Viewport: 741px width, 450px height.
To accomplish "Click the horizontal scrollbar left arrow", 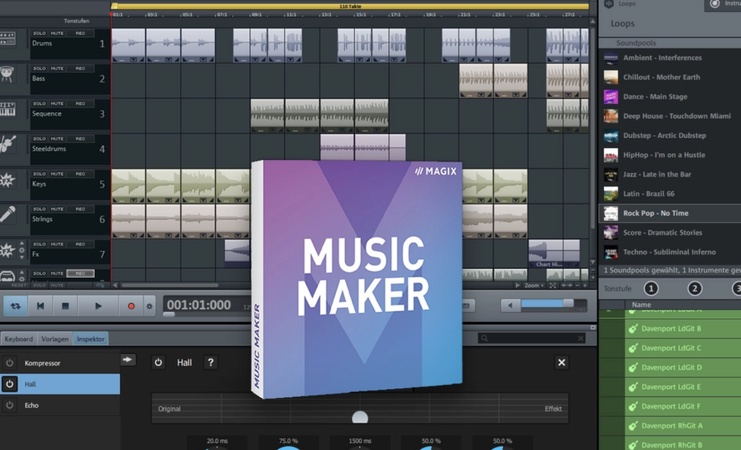I will click(115, 285).
